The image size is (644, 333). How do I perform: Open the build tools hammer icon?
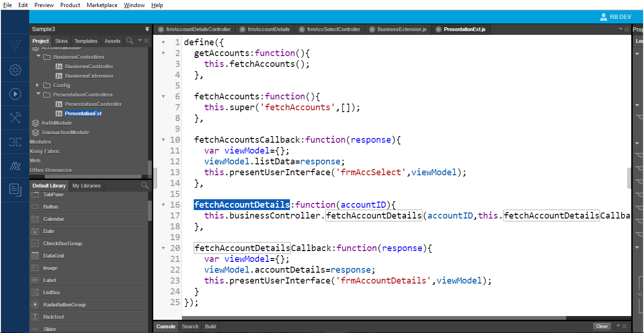(x=15, y=118)
